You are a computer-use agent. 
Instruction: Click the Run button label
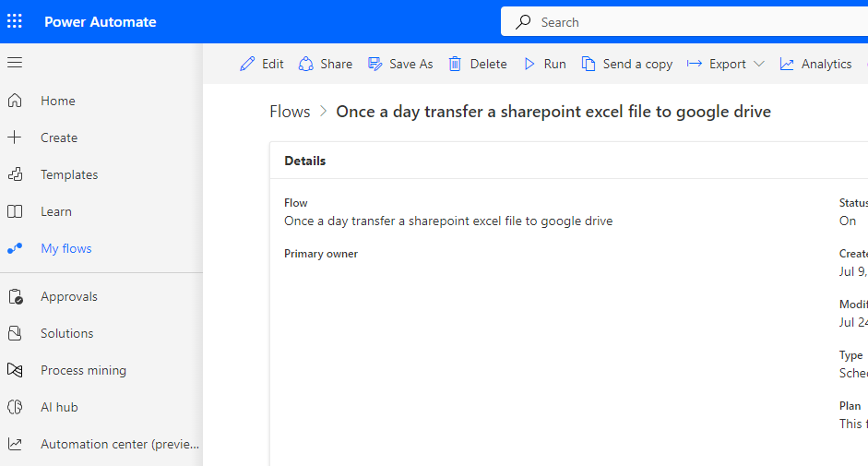point(554,64)
